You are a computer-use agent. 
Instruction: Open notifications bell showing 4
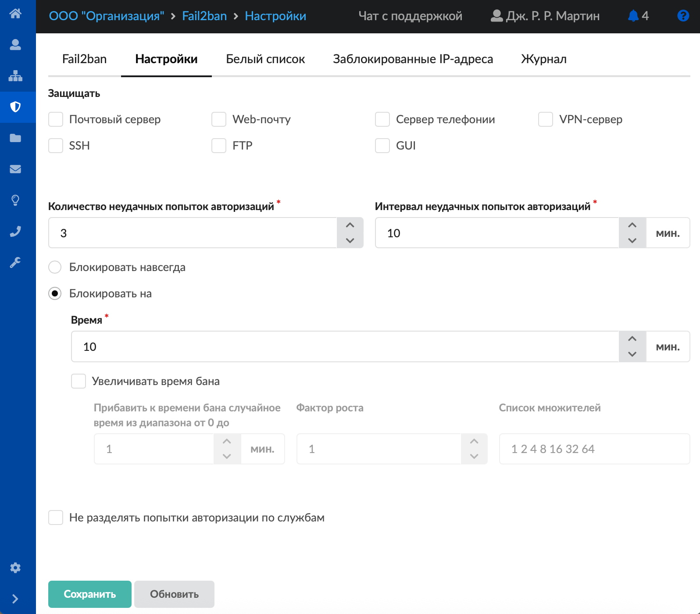(x=638, y=16)
